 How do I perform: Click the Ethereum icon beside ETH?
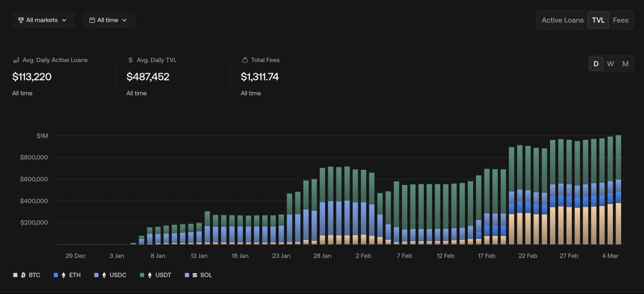tap(63, 275)
